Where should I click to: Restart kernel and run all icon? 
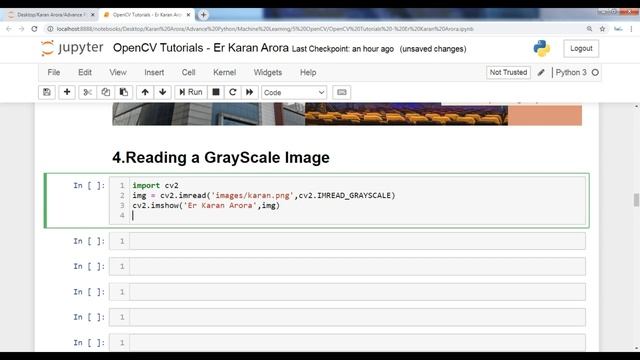click(x=249, y=92)
